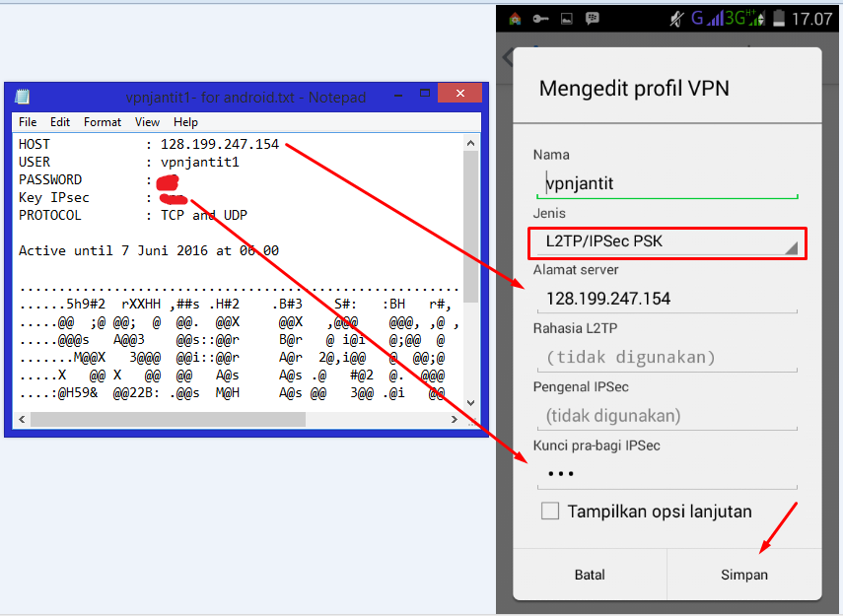Click the Nama field containing vpnjantit
Image resolution: width=843 pixels, height=616 pixels.
[x=667, y=184]
